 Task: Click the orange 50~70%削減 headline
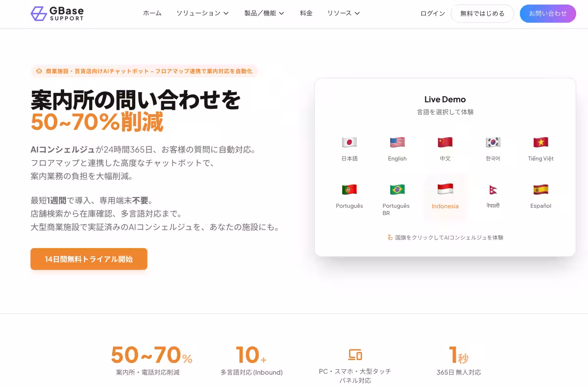tap(97, 122)
